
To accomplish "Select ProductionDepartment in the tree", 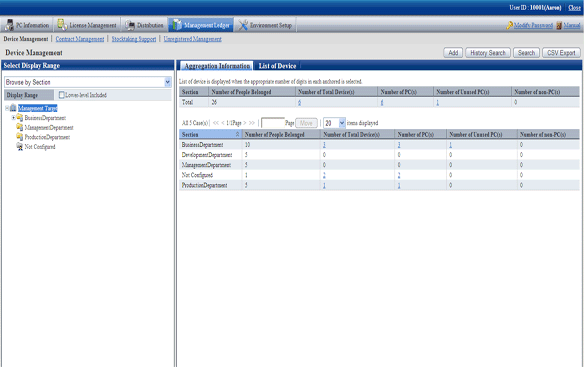I will click(x=47, y=137).
